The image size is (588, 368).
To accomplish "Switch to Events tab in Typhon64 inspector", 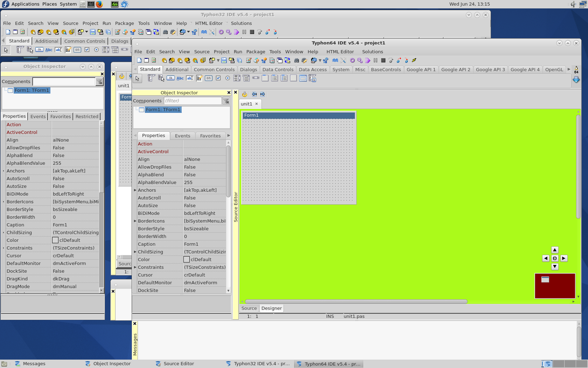I will [183, 136].
